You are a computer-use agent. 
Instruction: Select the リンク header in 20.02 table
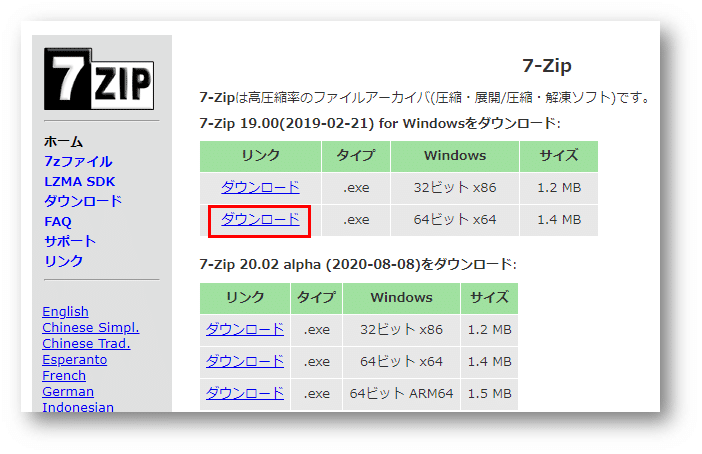pyautogui.click(x=245, y=298)
